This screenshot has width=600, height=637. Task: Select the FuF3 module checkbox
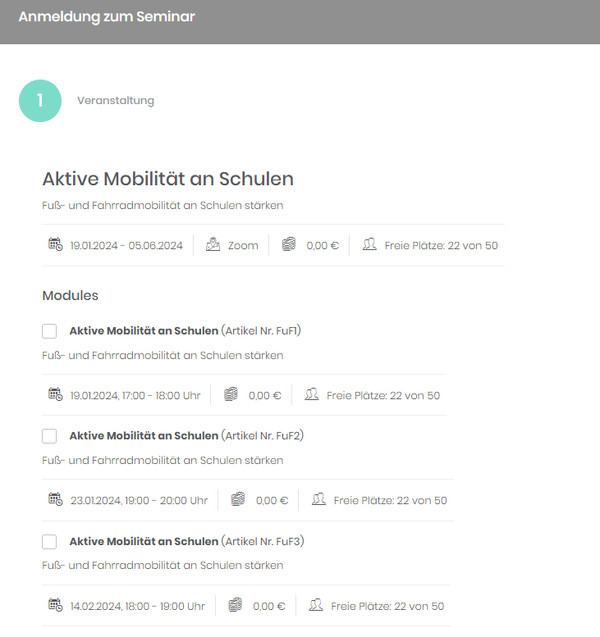point(49,542)
